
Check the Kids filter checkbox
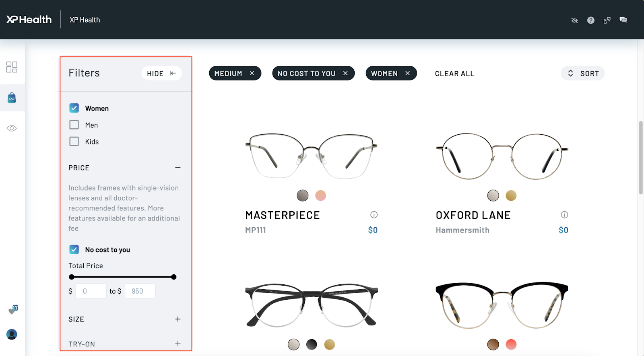tap(74, 141)
